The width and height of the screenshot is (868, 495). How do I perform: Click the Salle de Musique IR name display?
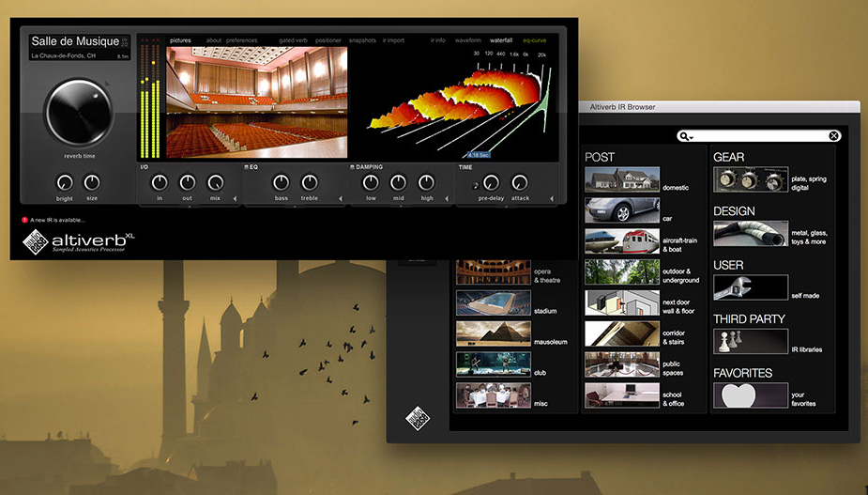click(x=80, y=48)
